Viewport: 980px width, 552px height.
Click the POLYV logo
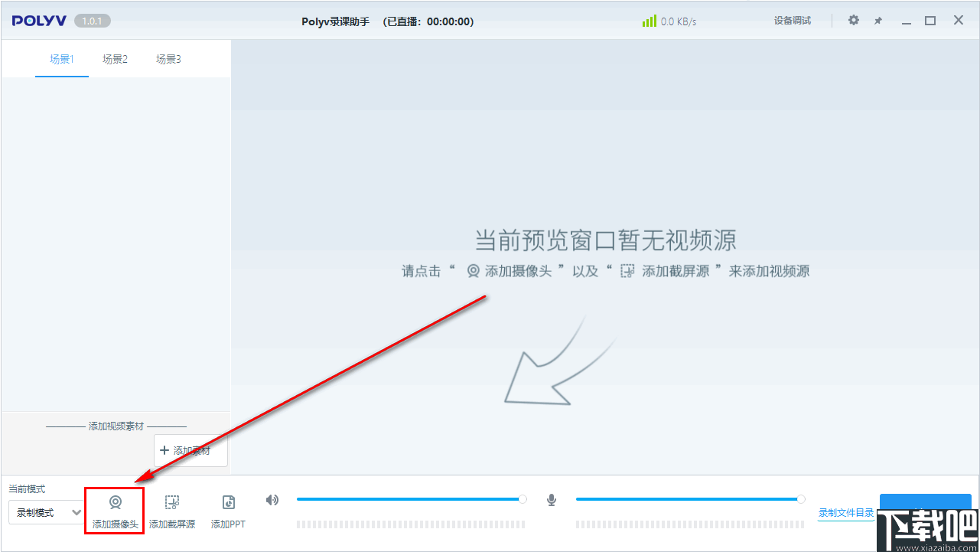click(x=38, y=20)
